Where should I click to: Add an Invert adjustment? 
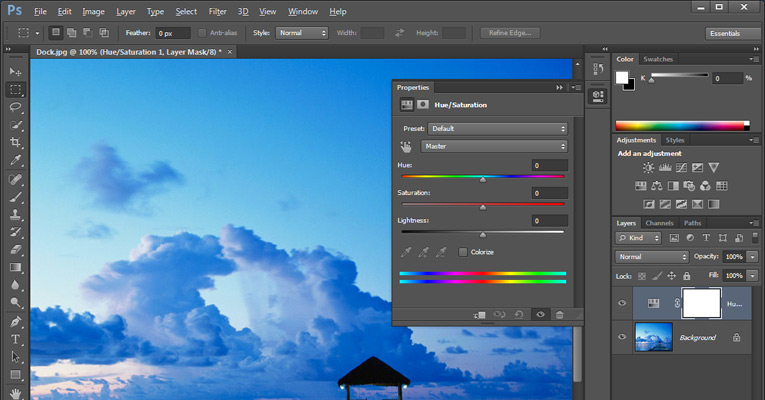pos(649,204)
